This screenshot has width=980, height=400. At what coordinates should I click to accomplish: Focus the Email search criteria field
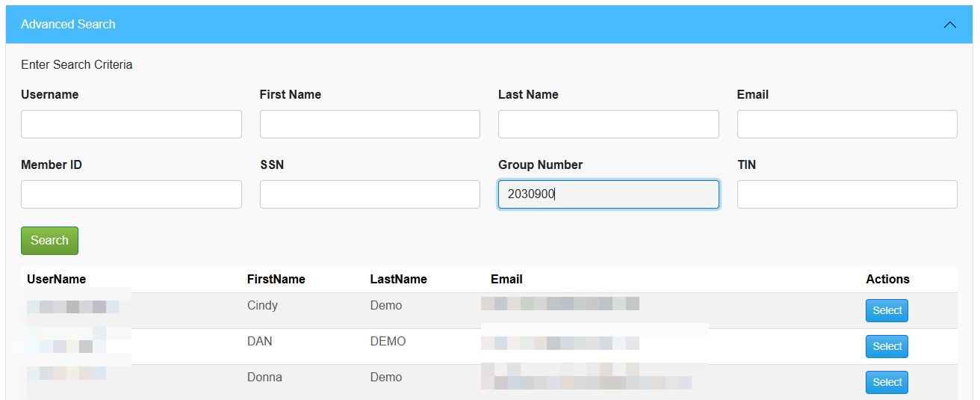[x=846, y=124]
